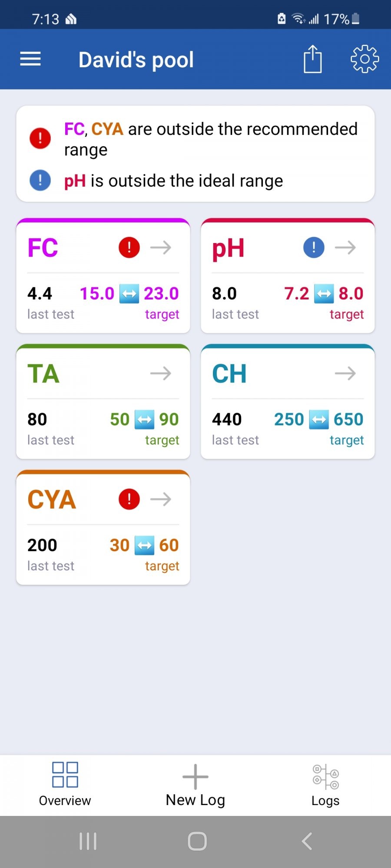Tap red alert icon on CYA card
This screenshot has width=391, height=868.
pyautogui.click(x=129, y=499)
